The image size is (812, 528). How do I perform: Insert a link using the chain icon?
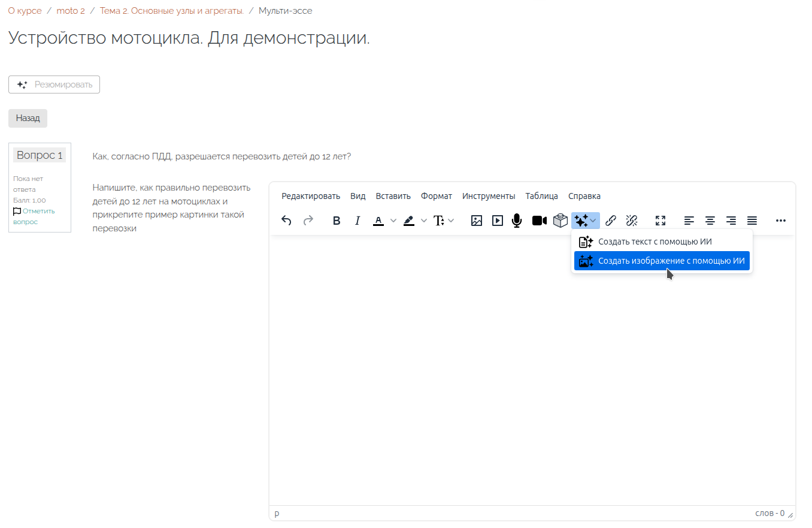(x=611, y=221)
